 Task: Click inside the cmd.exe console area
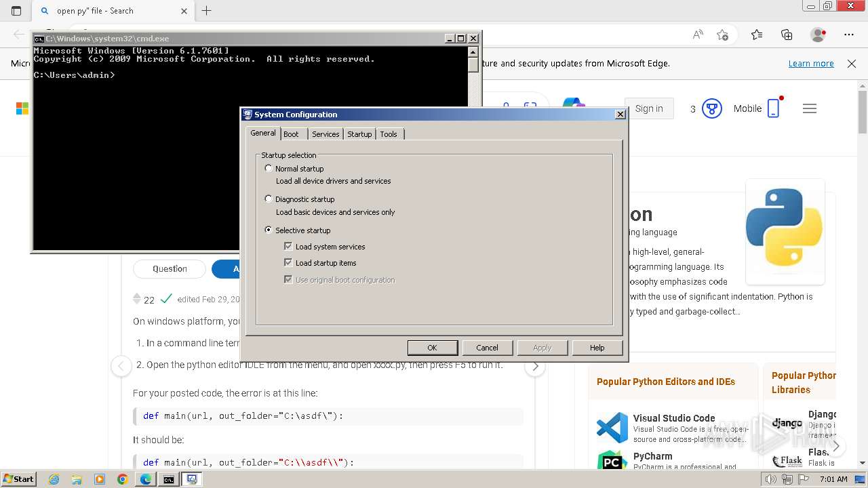251,147
